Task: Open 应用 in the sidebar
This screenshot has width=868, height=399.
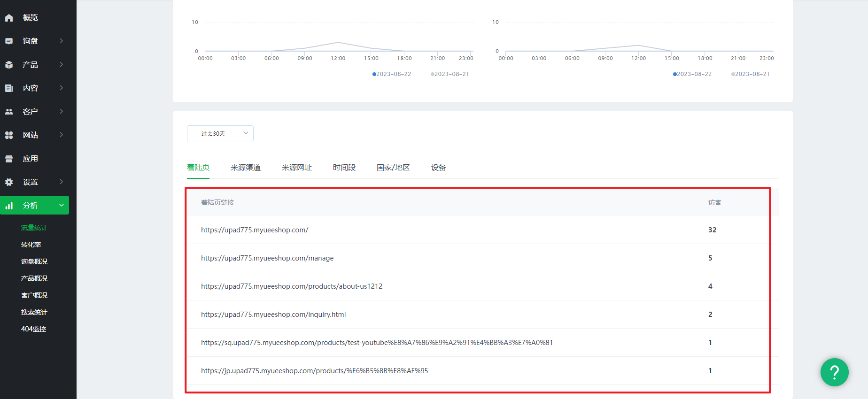Action: click(31, 159)
